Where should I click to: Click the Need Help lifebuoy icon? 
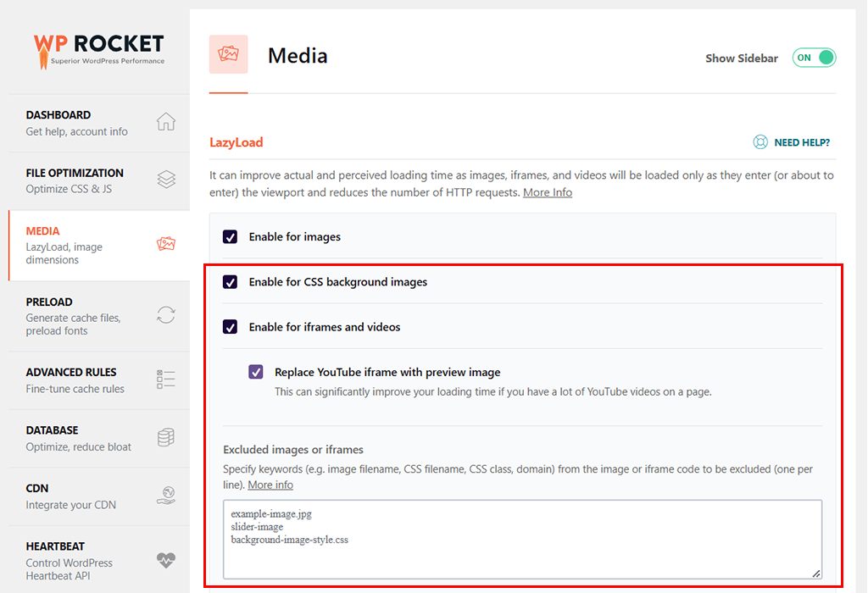tap(760, 142)
